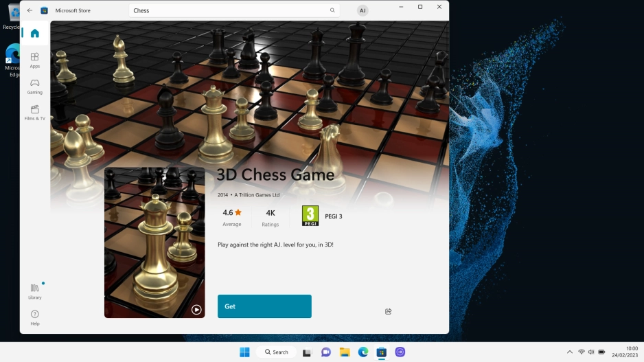Click the share icon beside Get
The width and height of the screenshot is (644, 362).
(388, 311)
